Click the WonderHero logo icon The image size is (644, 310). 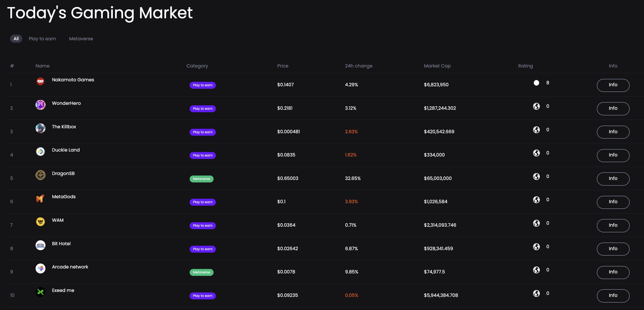coord(40,105)
